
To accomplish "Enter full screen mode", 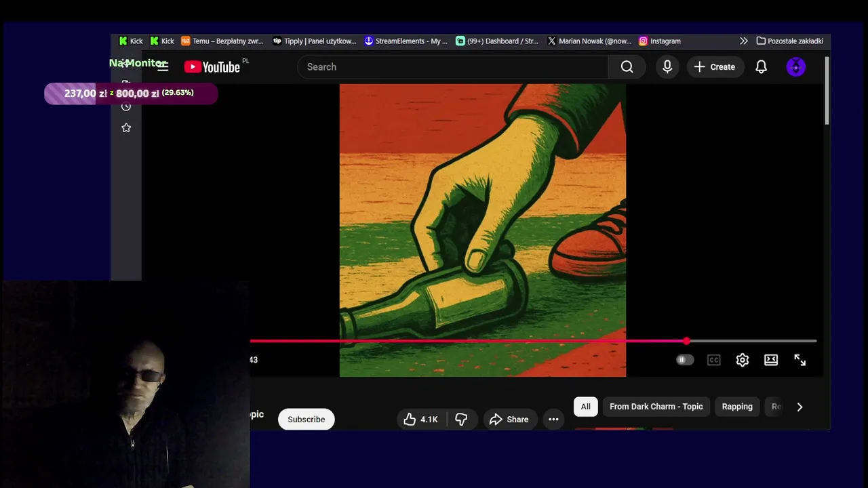I will coord(800,360).
